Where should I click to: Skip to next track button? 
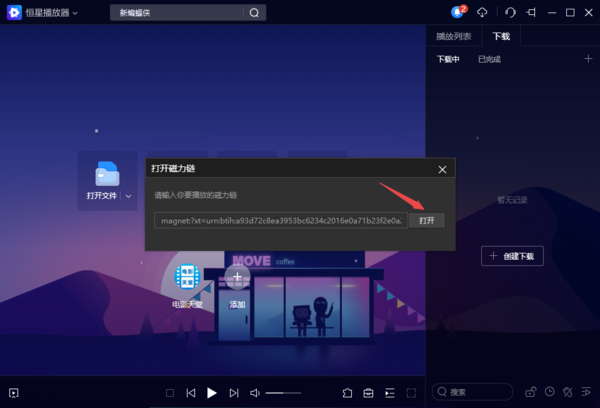[x=234, y=393]
